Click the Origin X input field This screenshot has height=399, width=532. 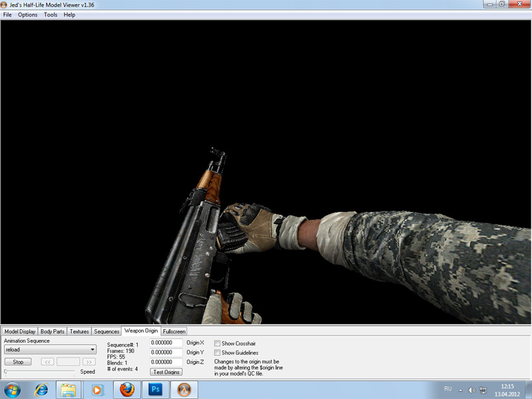166,342
